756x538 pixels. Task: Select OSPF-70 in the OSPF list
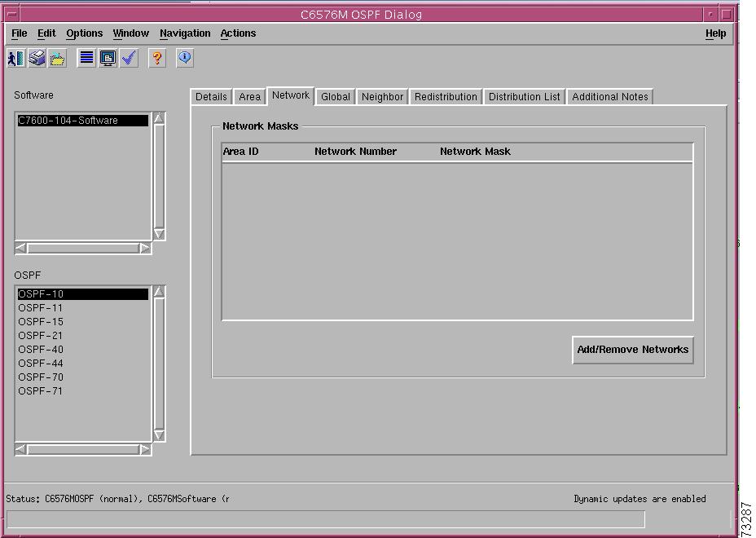83,377
